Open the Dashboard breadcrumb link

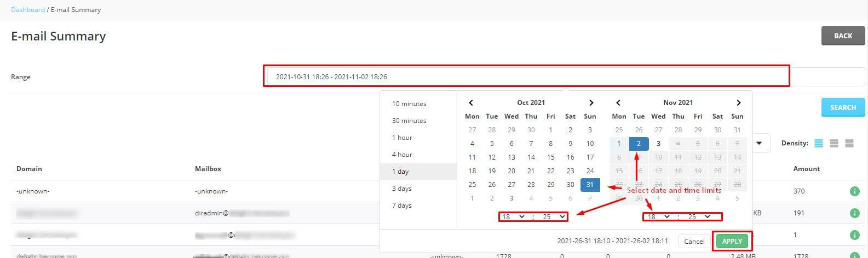pos(28,10)
